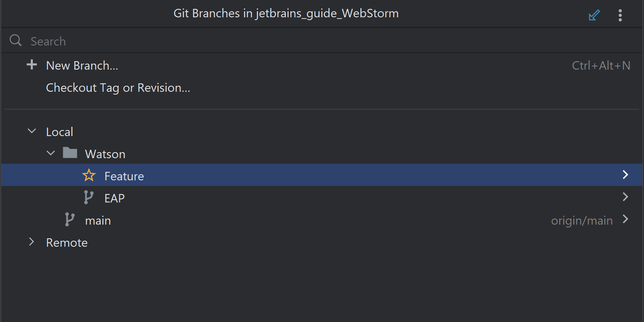The image size is (644, 322).
Task: Collapse the Watson folder node
Action: point(51,153)
